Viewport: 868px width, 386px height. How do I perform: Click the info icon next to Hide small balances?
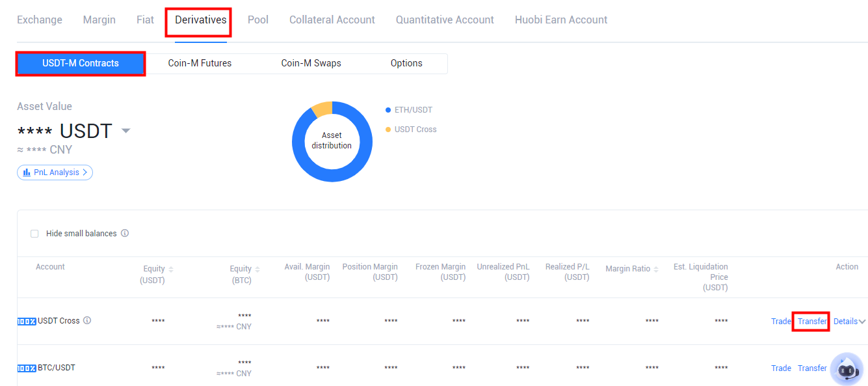point(125,233)
